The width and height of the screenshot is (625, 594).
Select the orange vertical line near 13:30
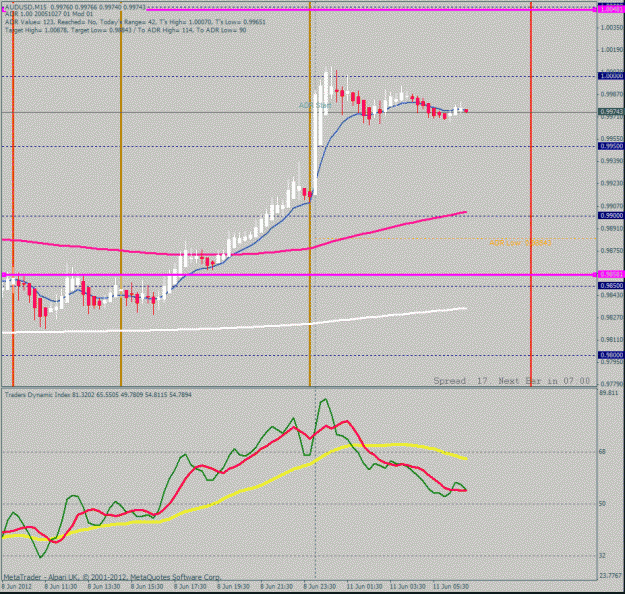tap(121, 194)
